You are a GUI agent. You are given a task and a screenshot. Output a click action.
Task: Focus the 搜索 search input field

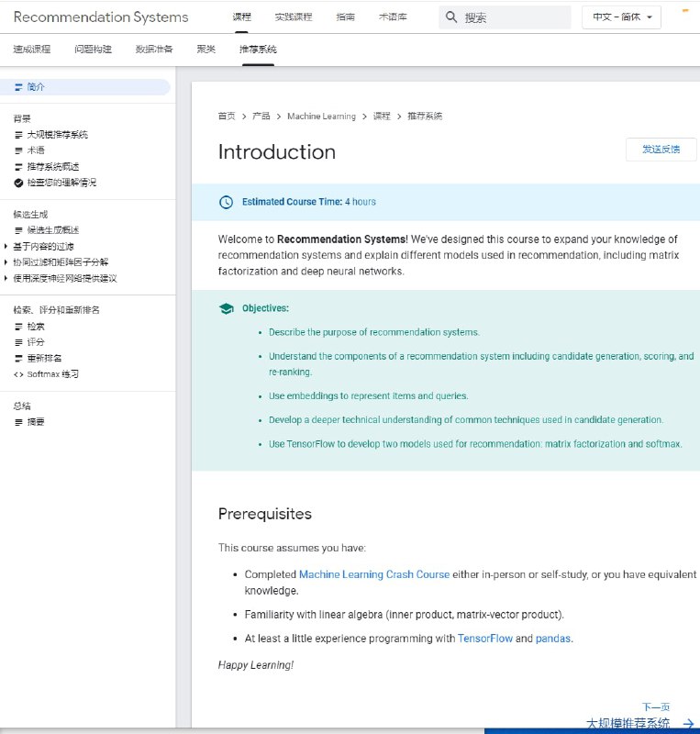click(x=505, y=17)
